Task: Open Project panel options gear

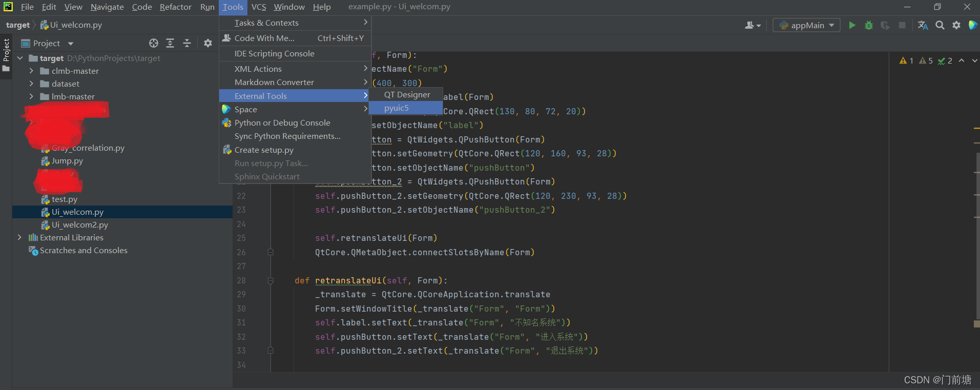Action: (x=207, y=43)
